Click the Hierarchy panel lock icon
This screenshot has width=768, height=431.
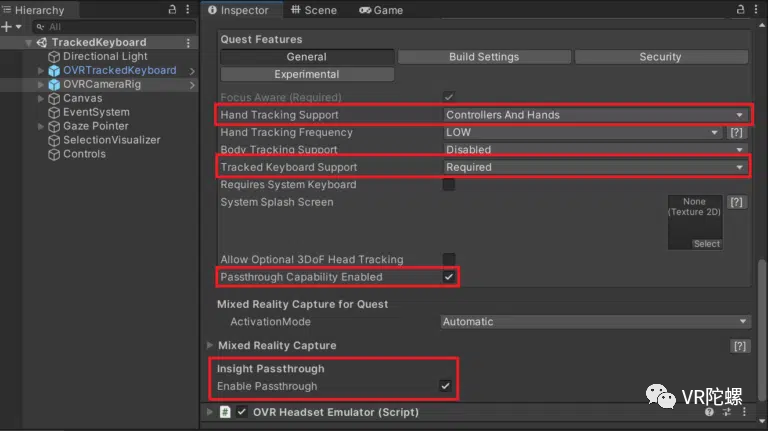(172, 9)
